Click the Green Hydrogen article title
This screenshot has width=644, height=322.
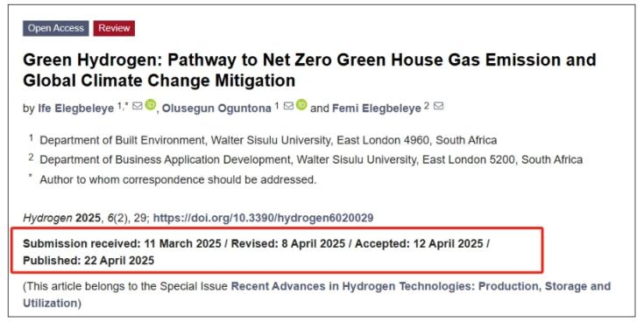[x=309, y=70]
